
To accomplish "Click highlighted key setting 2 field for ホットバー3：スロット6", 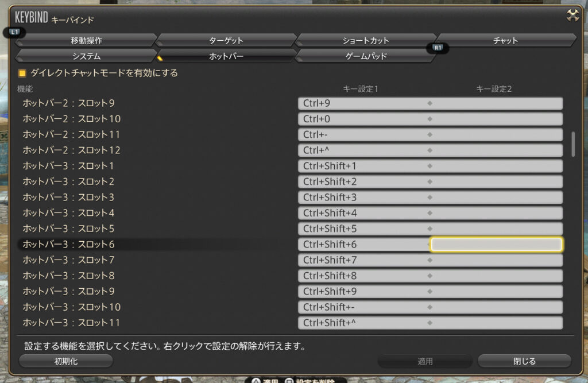I will [x=496, y=245].
